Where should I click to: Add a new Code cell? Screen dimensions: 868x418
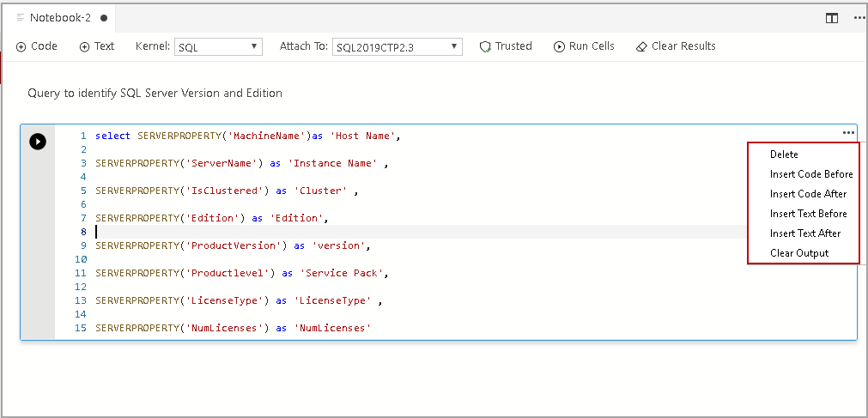click(x=36, y=46)
